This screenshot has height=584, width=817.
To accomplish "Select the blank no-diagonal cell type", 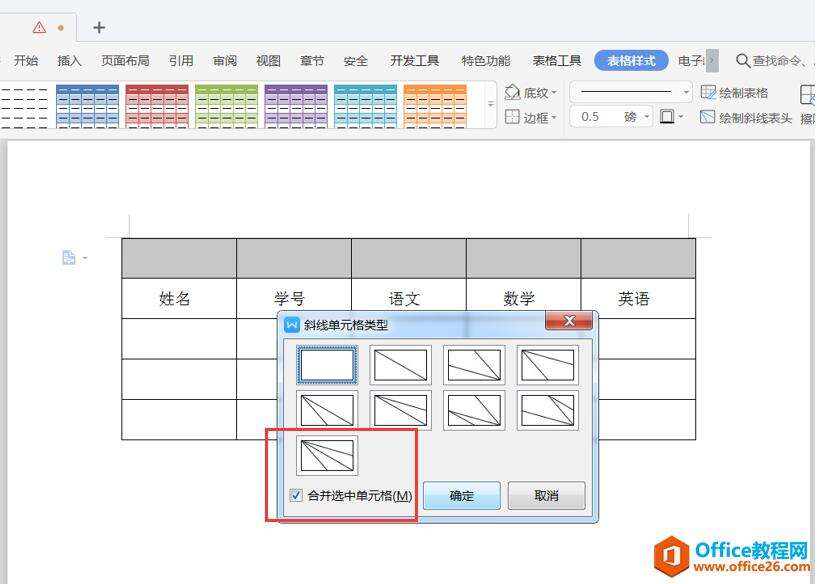I will (327, 365).
